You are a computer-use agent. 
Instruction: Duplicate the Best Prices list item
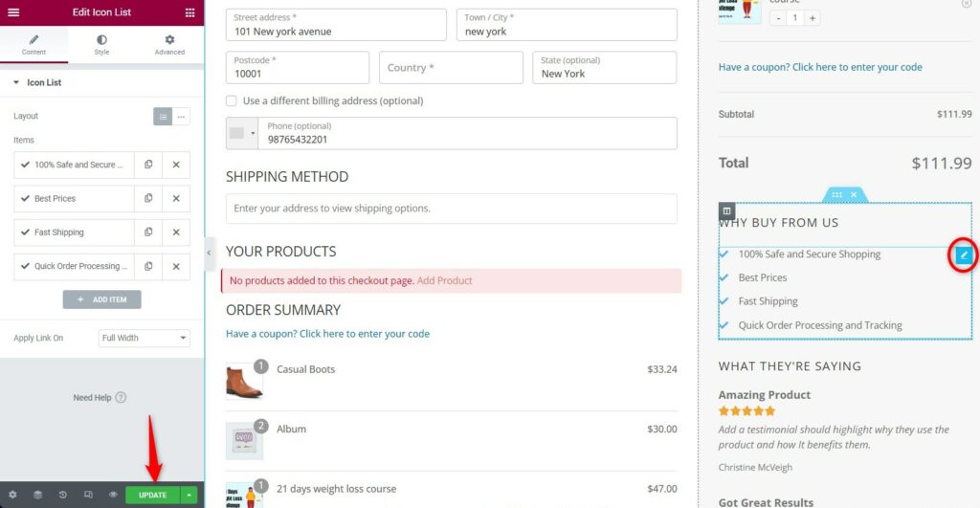click(148, 198)
